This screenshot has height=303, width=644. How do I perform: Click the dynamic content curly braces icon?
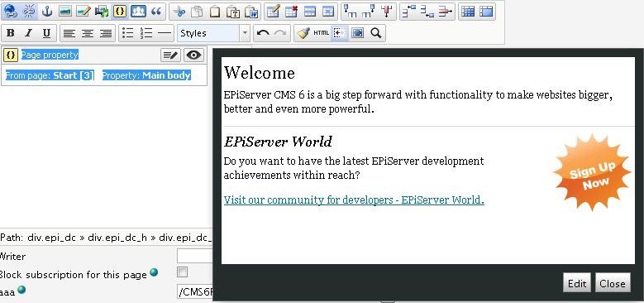coord(120,12)
